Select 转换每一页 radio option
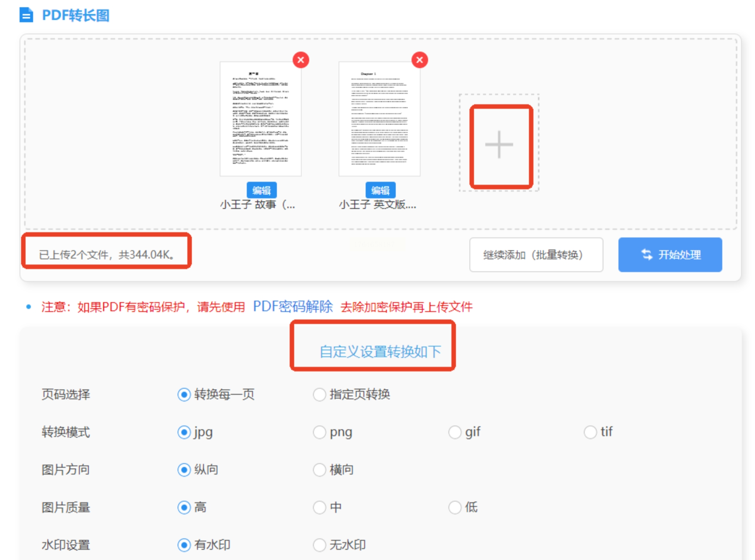This screenshot has width=755, height=560. tap(184, 395)
